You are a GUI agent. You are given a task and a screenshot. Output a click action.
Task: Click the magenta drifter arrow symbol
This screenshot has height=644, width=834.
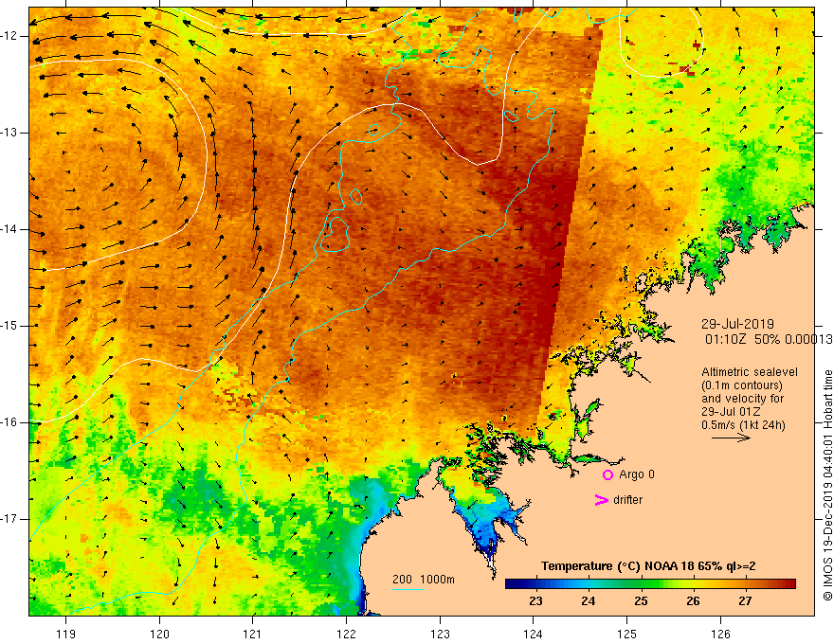click(x=601, y=500)
